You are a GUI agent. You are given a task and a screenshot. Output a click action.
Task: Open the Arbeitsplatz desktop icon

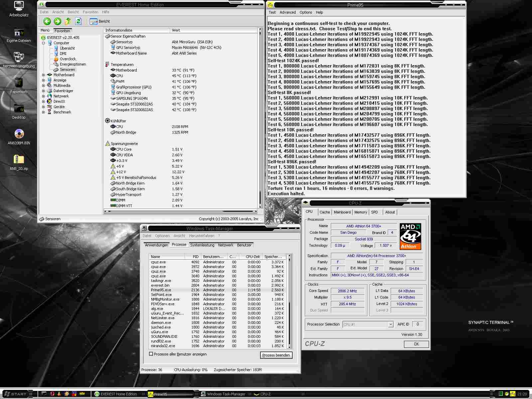19,9
